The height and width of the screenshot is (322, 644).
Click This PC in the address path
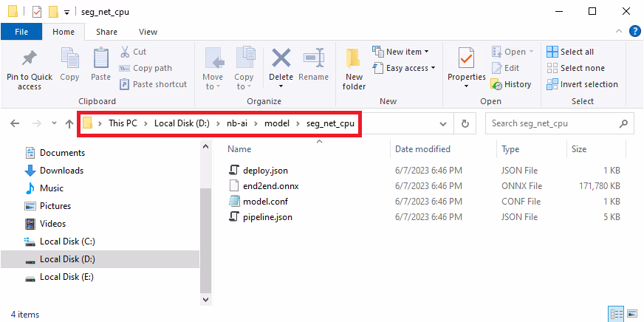tap(123, 123)
